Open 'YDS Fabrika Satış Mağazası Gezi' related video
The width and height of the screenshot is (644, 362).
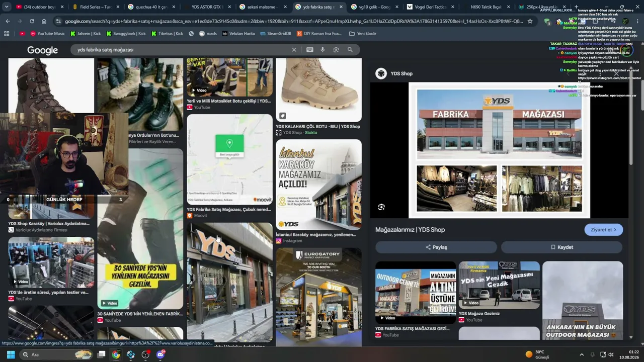pyautogui.click(x=416, y=293)
